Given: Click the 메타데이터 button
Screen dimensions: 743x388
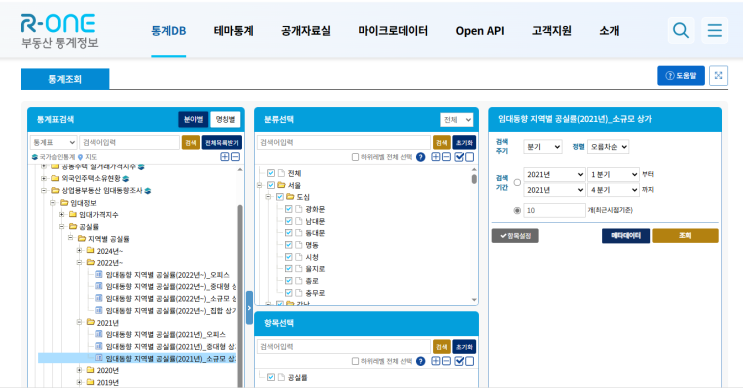Looking at the screenshot, I should pos(626,235).
